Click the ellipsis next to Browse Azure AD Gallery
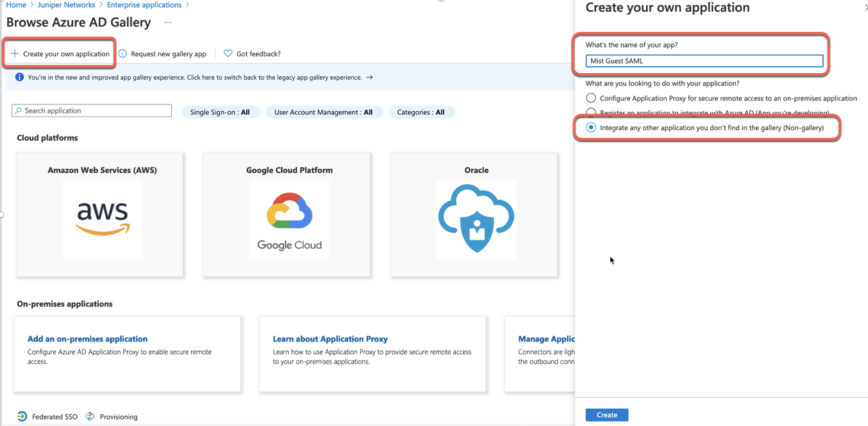The image size is (868, 426). (x=168, y=22)
